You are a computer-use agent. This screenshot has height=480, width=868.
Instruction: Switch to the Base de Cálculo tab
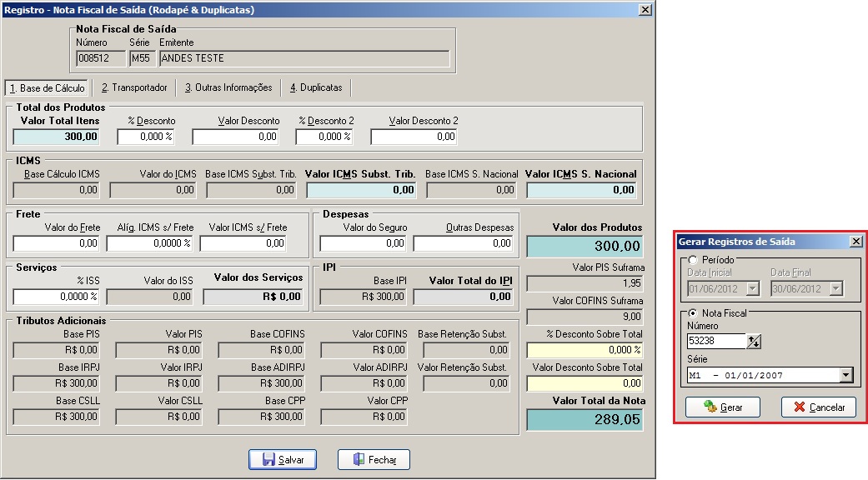coord(47,88)
